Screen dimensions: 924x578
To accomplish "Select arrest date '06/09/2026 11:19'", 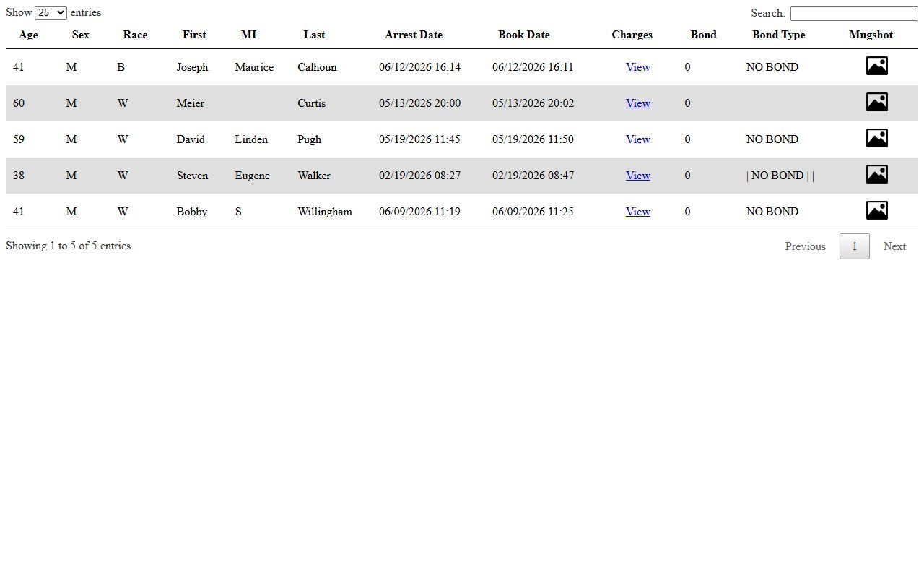I will click(x=419, y=212).
